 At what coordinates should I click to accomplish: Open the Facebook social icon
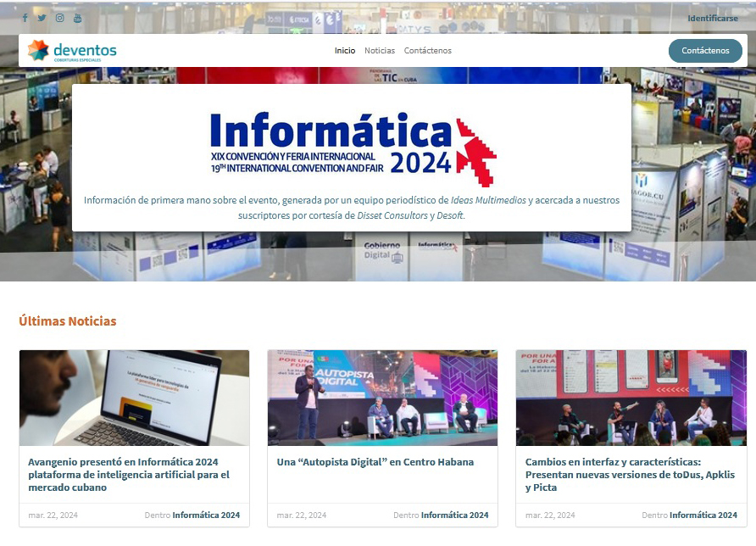pyautogui.click(x=25, y=18)
